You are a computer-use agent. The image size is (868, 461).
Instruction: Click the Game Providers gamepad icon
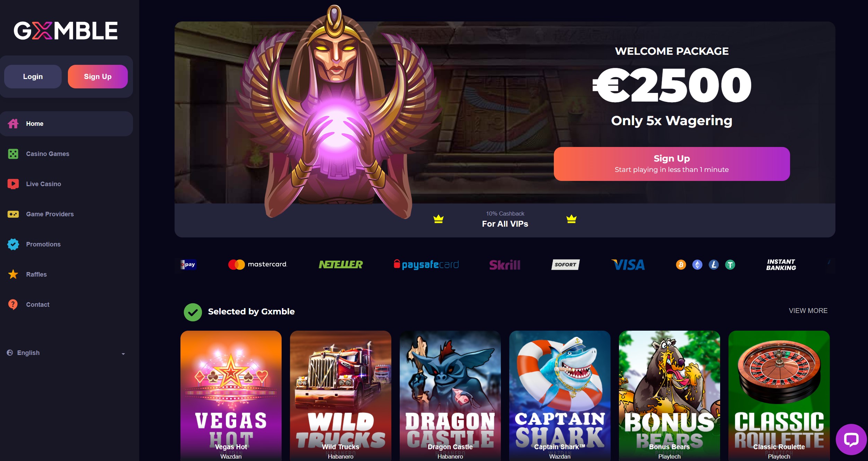point(13,214)
